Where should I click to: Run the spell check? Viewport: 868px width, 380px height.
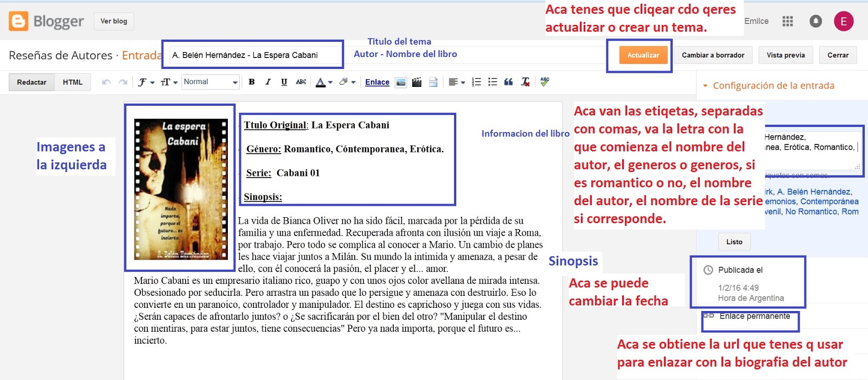click(545, 82)
